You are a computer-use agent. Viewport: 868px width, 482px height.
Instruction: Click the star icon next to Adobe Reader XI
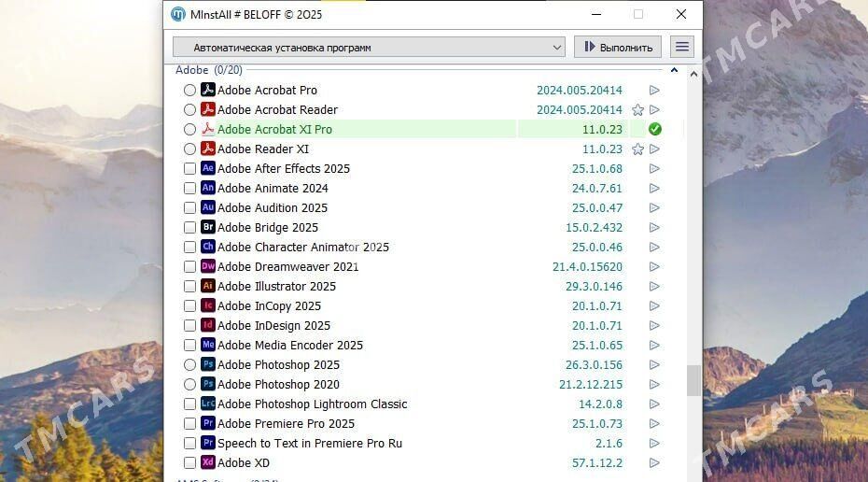(x=637, y=149)
